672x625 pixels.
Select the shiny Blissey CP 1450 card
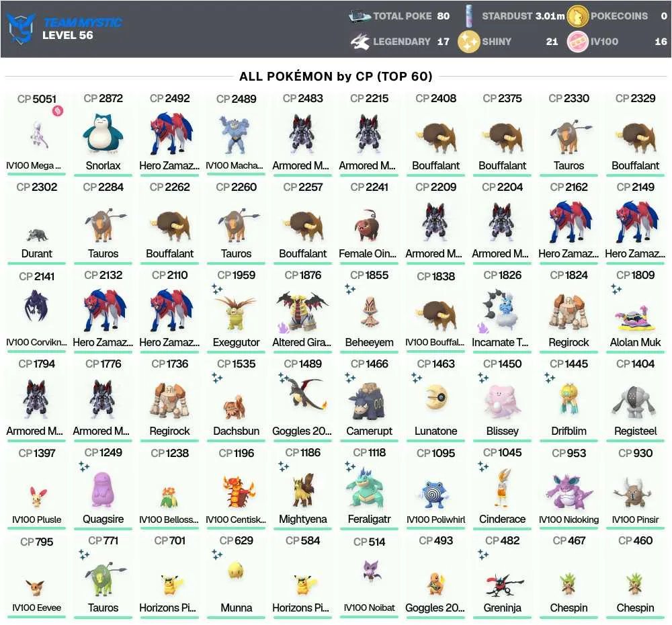(x=502, y=399)
